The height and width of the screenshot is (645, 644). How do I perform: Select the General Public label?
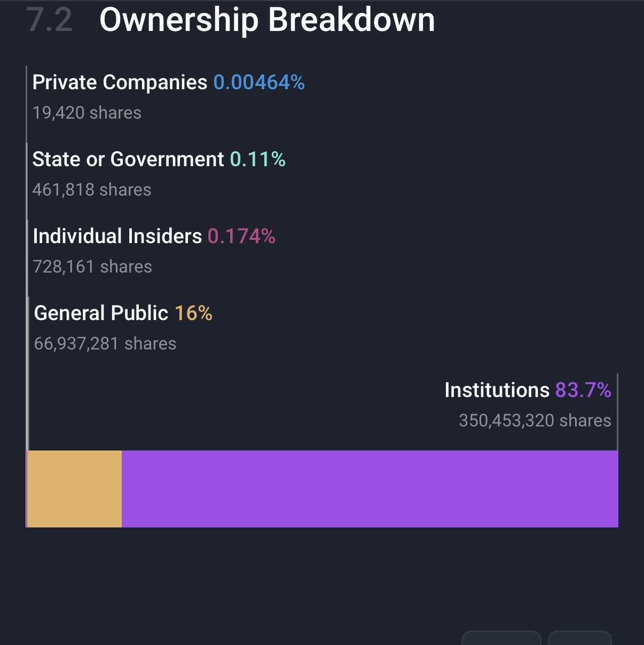click(x=101, y=313)
